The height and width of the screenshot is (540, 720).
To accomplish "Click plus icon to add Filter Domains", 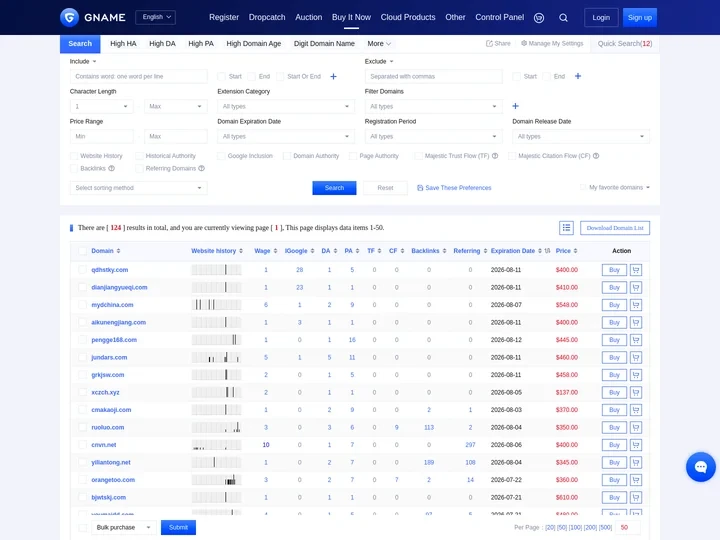I will 515,106.
